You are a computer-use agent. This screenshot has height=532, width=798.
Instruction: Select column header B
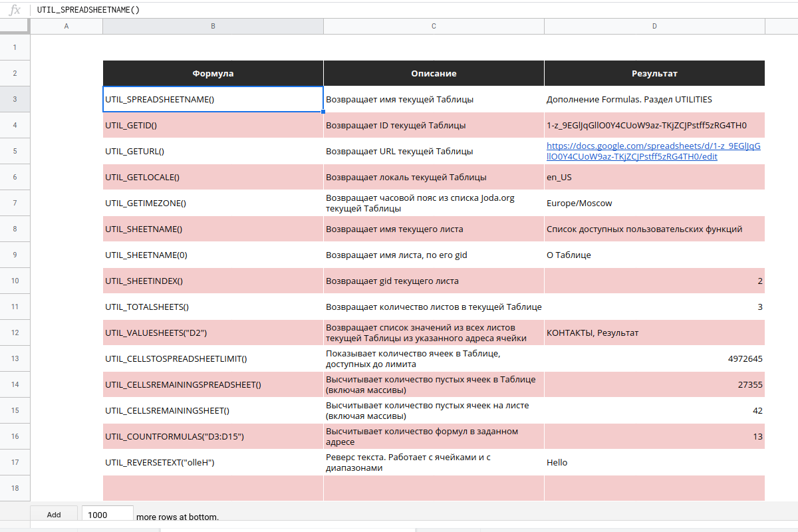tap(213, 25)
